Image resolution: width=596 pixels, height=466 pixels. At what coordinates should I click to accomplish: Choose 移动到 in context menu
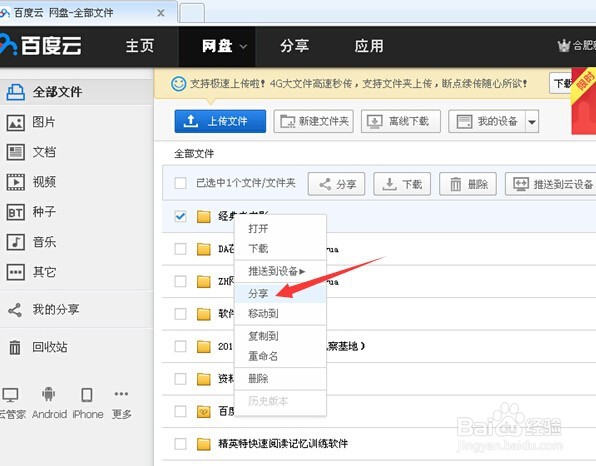[x=281, y=314]
